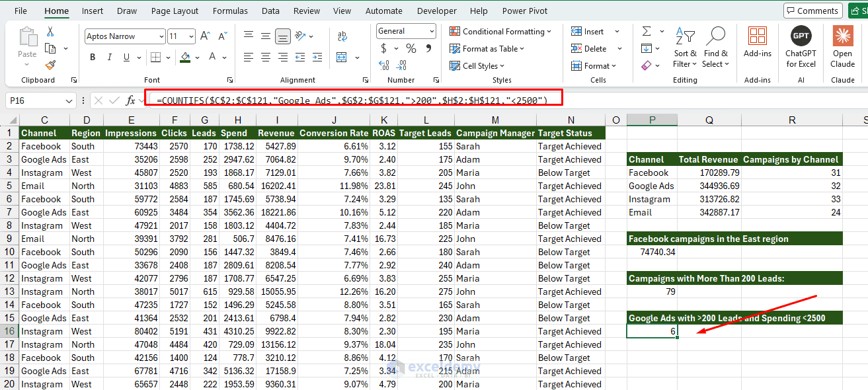Expand Cell Styles menu

[477, 65]
